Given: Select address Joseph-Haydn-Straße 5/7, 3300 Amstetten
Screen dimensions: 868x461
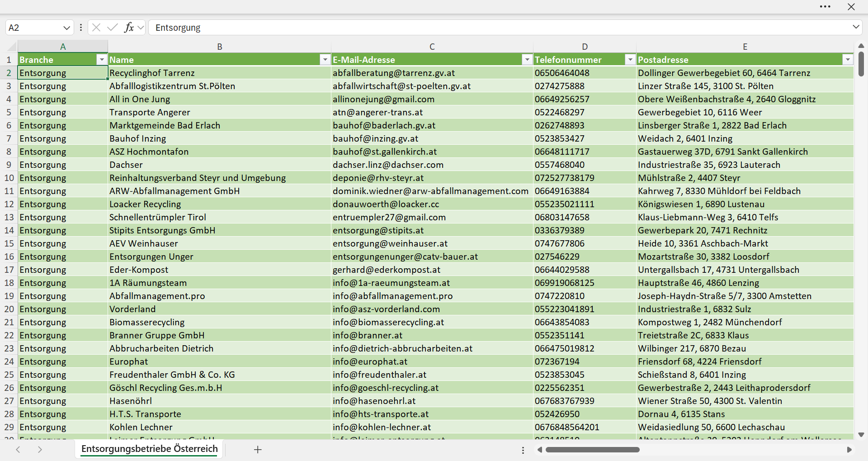Looking at the screenshot, I should coord(745,296).
